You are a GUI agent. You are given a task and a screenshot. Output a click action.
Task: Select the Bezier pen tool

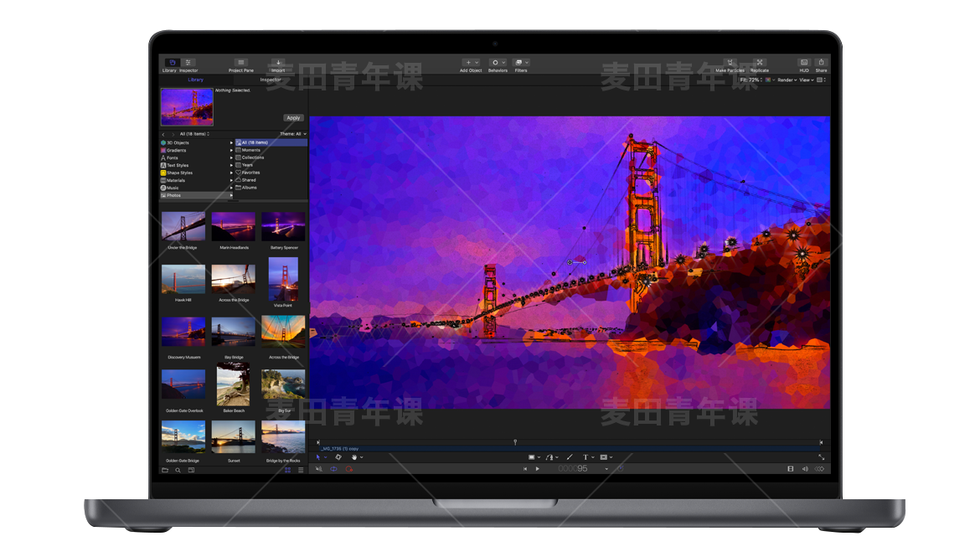coord(549,457)
